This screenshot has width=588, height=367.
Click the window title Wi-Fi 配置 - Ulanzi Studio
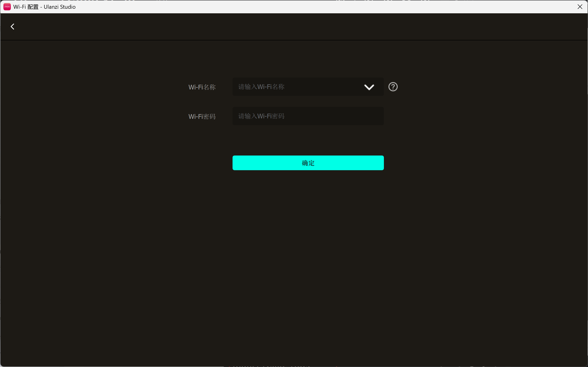(x=44, y=7)
